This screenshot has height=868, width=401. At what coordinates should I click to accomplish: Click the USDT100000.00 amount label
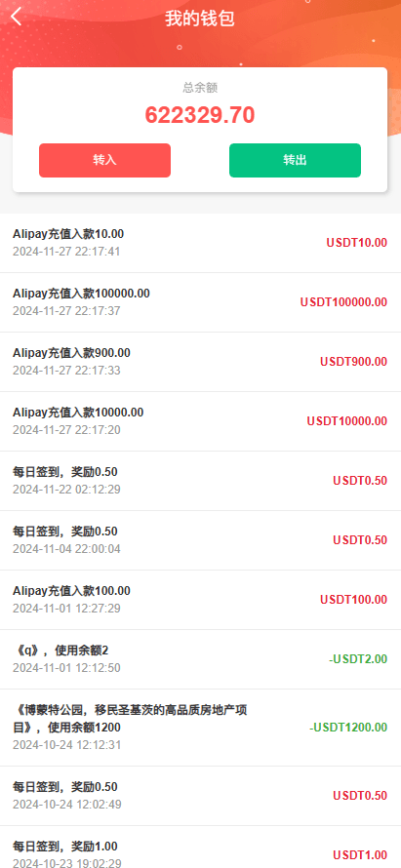click(343, 302)
